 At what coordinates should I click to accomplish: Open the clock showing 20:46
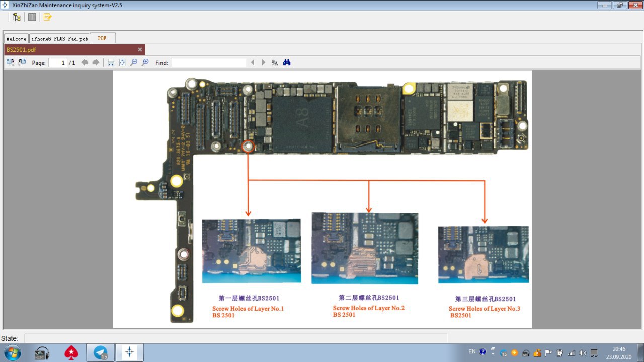[619, 353]
